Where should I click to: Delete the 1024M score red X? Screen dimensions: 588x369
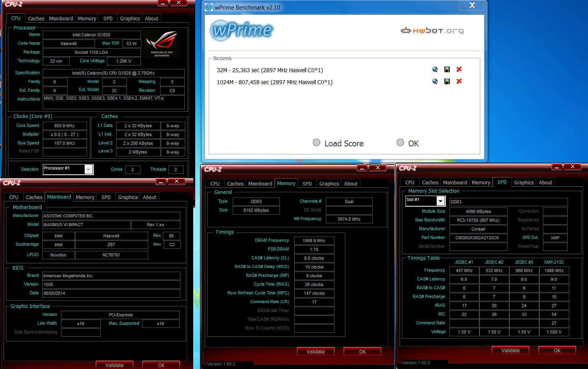click(459, 81)
